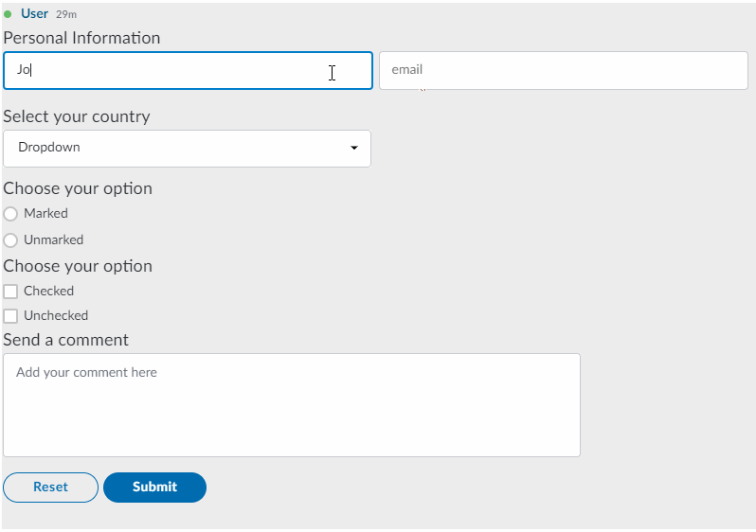This screenshot has width=756, height=532.
Task: Select the Marked radio button
Action: click(x=10, y=214)
